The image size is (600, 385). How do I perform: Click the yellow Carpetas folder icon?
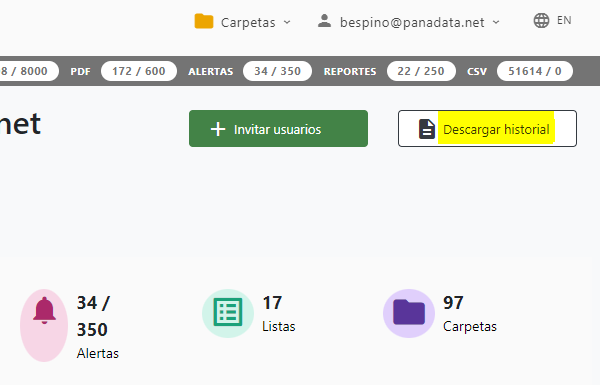click(x=204, y=21)
